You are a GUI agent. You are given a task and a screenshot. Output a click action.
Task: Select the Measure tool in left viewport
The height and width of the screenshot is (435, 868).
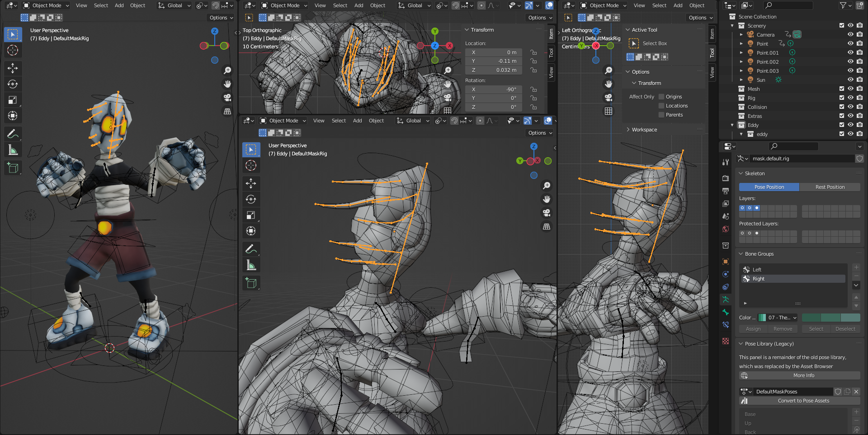[x=13, y=150]
